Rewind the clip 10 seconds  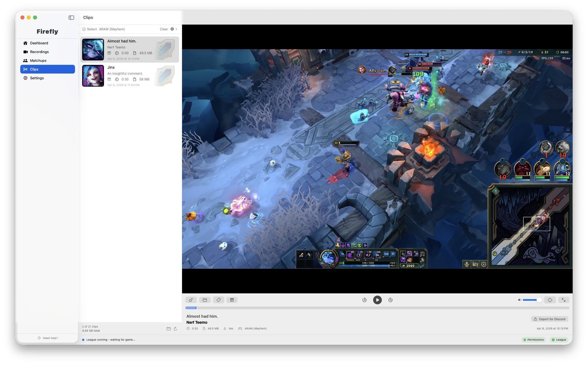[364, 300]
